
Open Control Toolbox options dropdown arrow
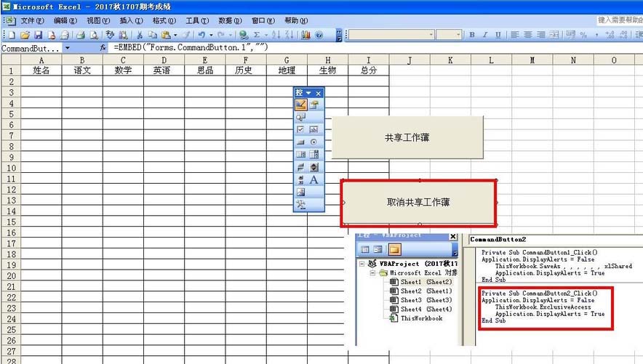point(308,93)
